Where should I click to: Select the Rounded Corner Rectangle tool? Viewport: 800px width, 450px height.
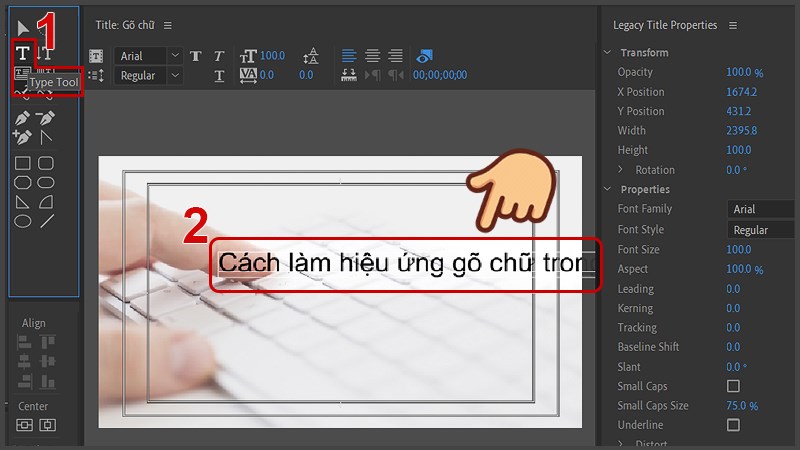click(x=46, y=163)
